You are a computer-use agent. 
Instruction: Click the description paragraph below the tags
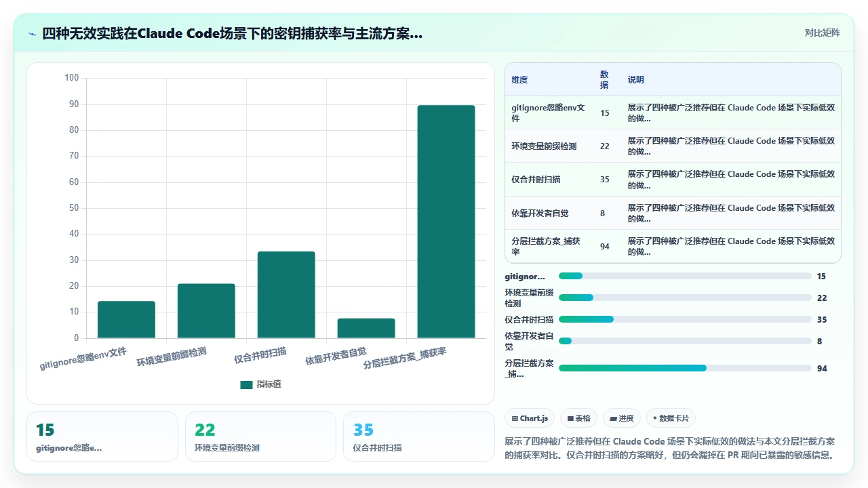coord(670,448)
